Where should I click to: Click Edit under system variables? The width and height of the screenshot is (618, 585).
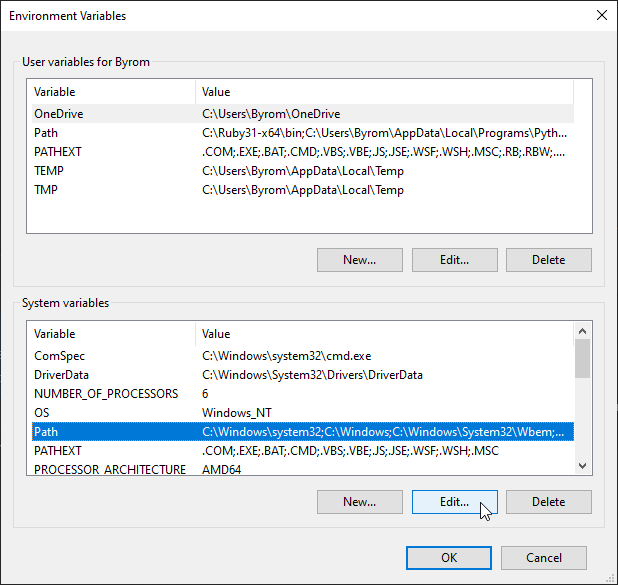coord(455,502)
